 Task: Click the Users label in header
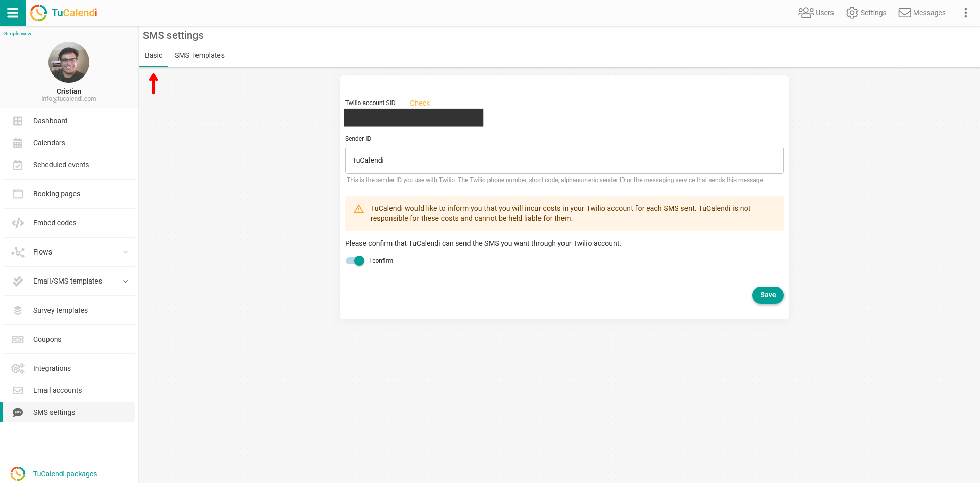(x=824, y=13)
